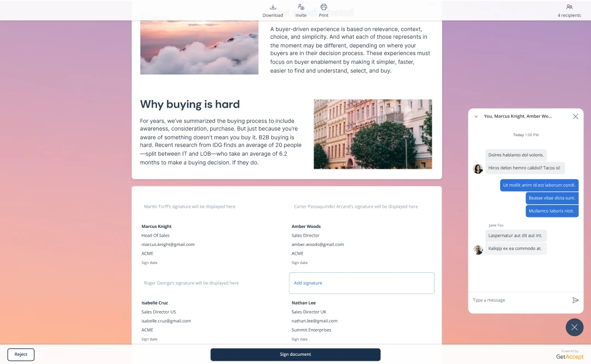
Task: Click the chat participants title text
Action: [518, 116]
